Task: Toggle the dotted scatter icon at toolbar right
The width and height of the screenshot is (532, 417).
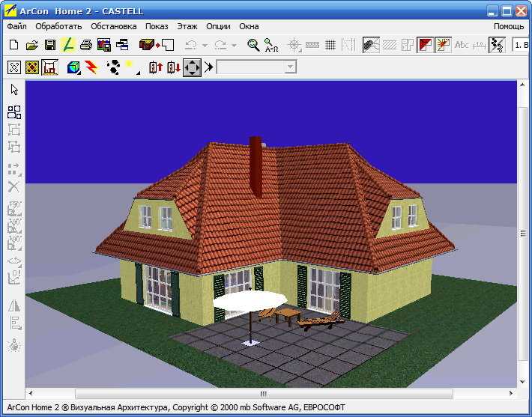Action: [497, 45]
